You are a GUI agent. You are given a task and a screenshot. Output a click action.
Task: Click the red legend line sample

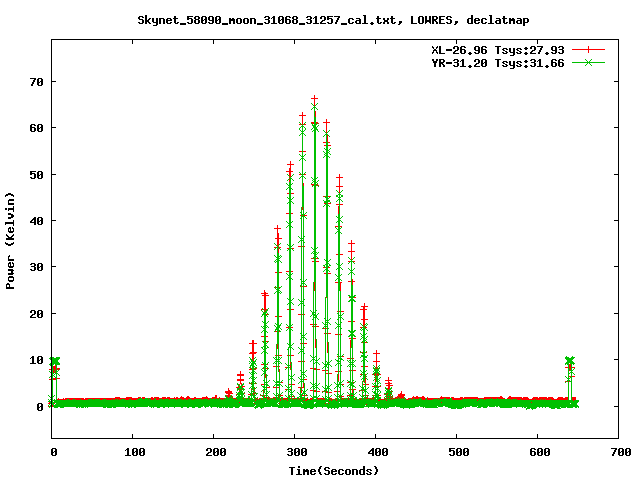(588, 50)
